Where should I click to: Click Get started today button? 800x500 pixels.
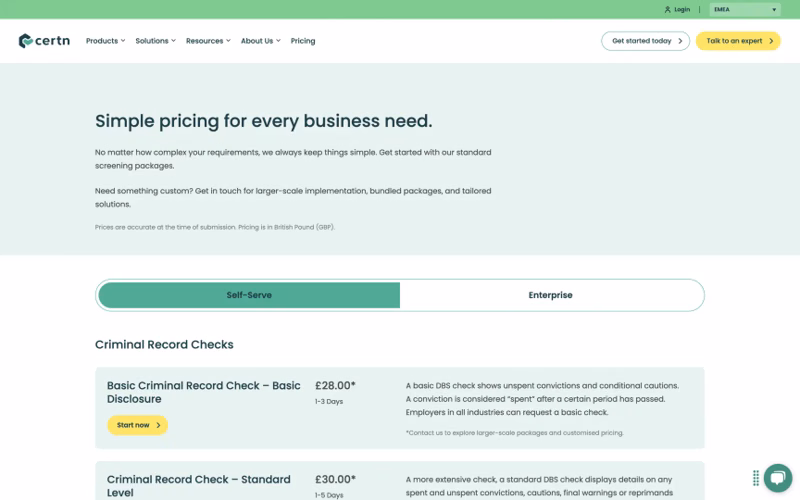[645, 41]
